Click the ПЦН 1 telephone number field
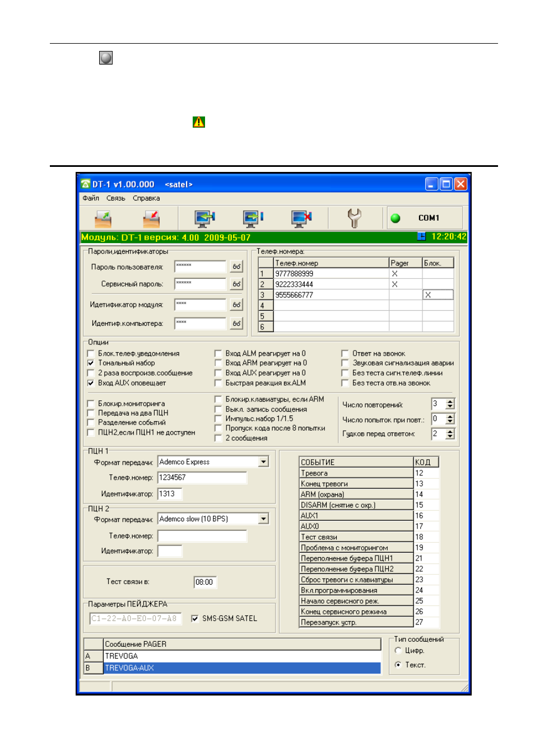Screen dimensions: 535x756 coord(202,478)
